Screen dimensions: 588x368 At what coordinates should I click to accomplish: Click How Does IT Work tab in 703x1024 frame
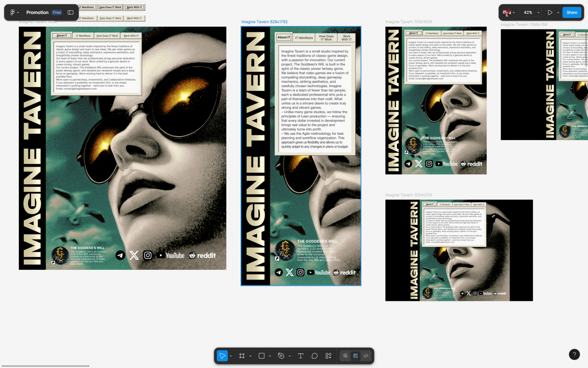tap(452, 33)
